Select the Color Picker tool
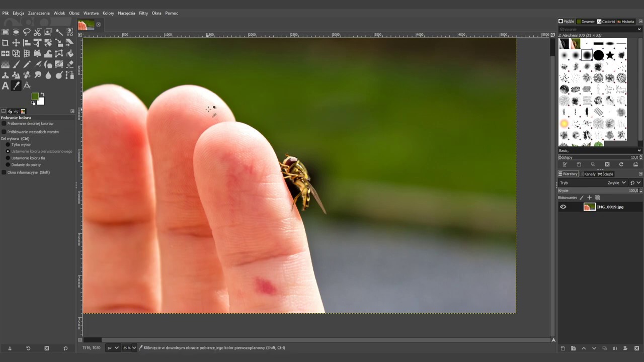644x362 pixels. [x=16, y=86]
